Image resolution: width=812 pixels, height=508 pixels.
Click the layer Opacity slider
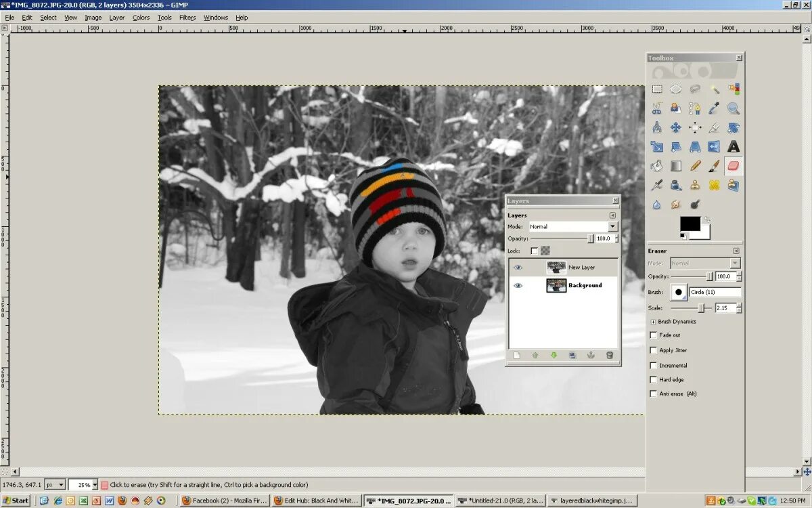(562, 238)
